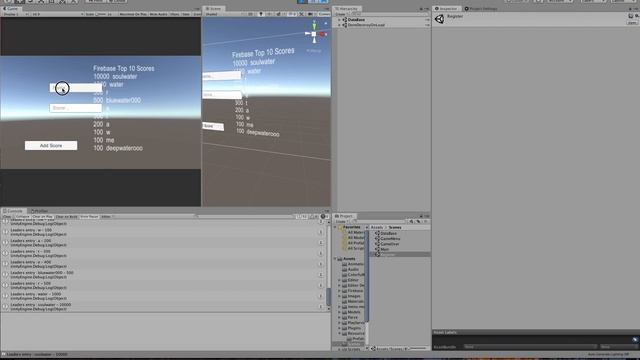Select log 'Leaders entry : water - 1000'
The image size is (640, 360).
(160, 296)
